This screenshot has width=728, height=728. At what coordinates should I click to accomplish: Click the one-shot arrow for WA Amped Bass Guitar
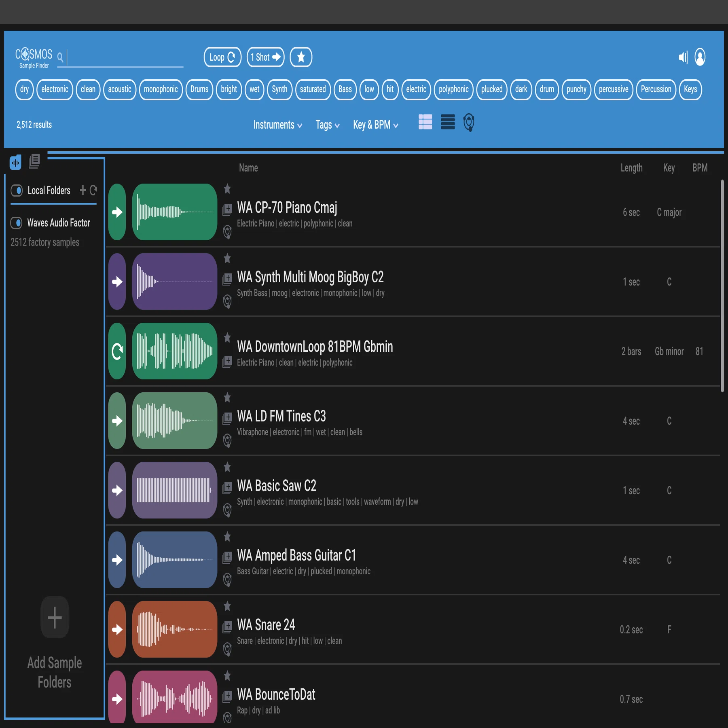point(117,560)
